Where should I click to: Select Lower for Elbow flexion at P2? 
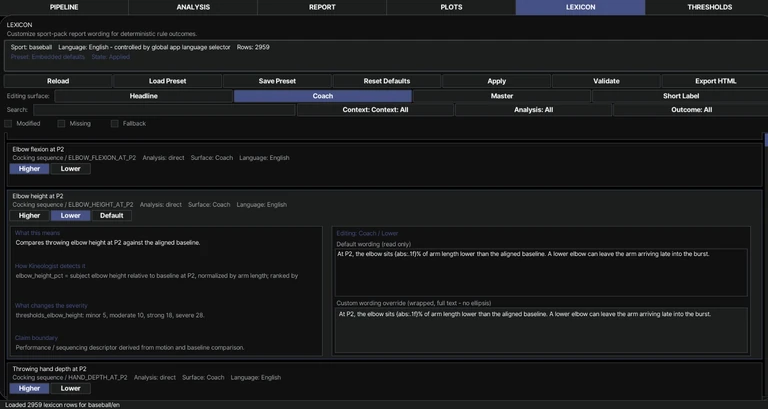(x=71, y=169)
